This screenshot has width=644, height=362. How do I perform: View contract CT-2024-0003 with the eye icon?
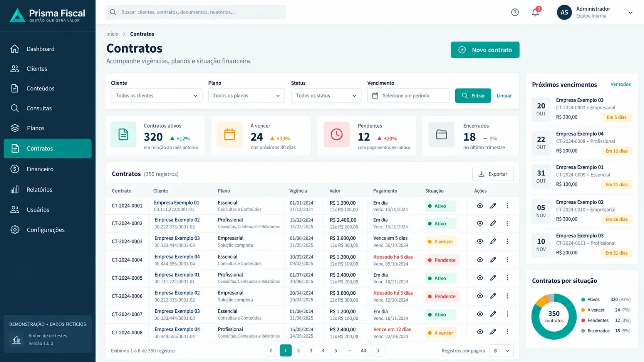[480, 242]
